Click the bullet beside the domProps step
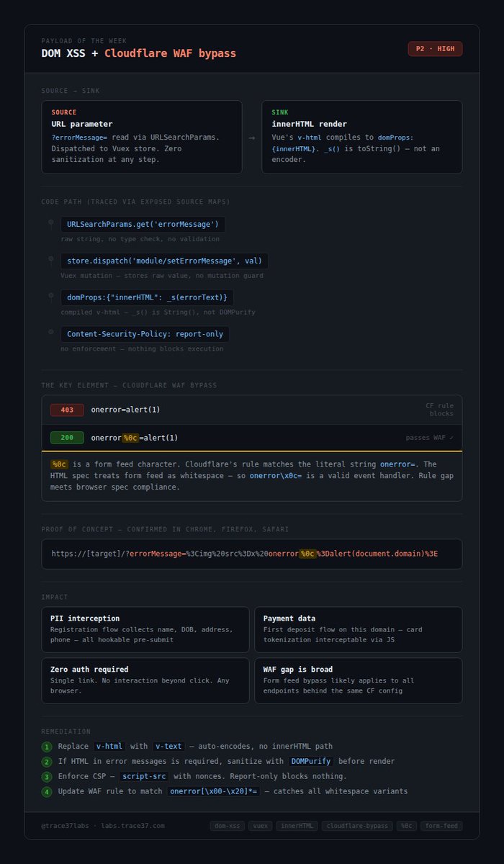 (x=50, y=294)
